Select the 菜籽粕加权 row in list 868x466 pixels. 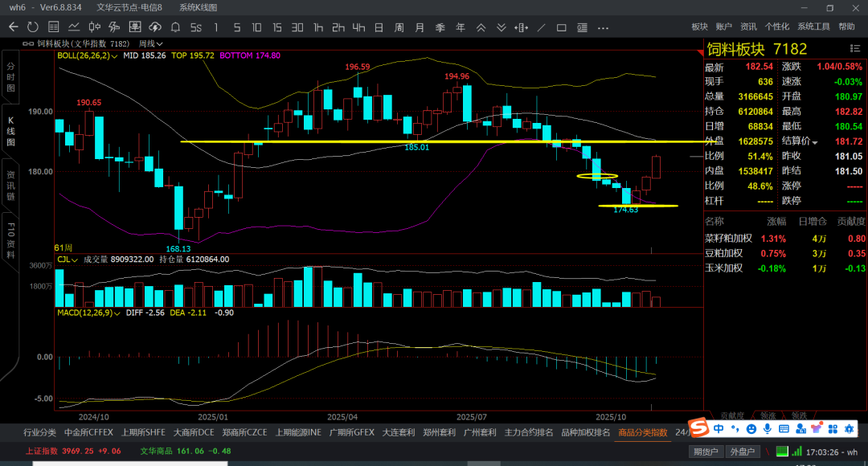[729, 238]
